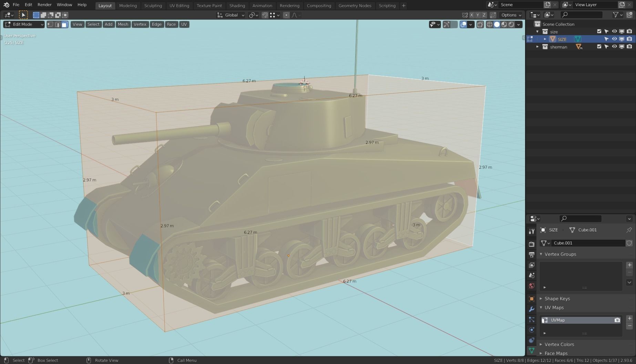Viewport: 636px width, 364px height.
Task: Open Vertex menu in viewport header
Action: point(140,24)
